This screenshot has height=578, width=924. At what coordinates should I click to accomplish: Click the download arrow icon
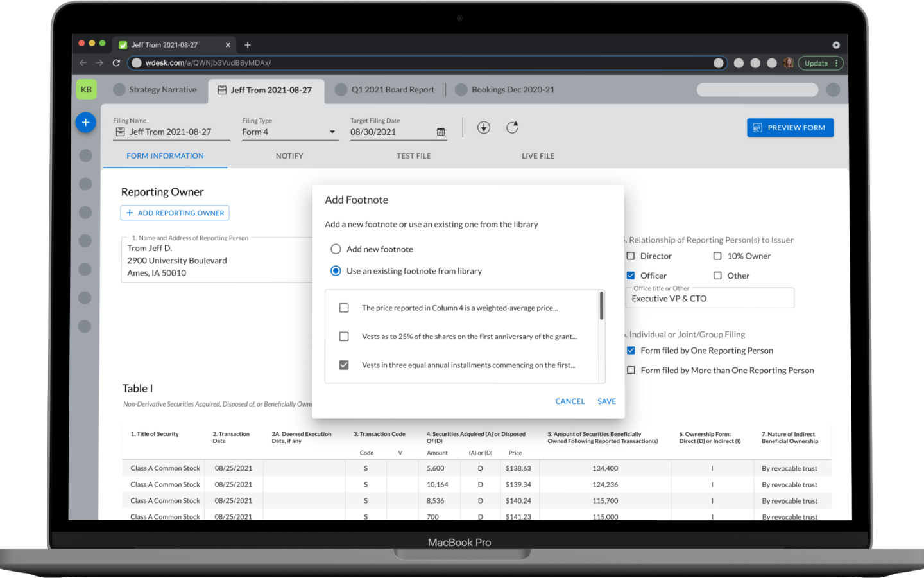(x=484, y=128)
